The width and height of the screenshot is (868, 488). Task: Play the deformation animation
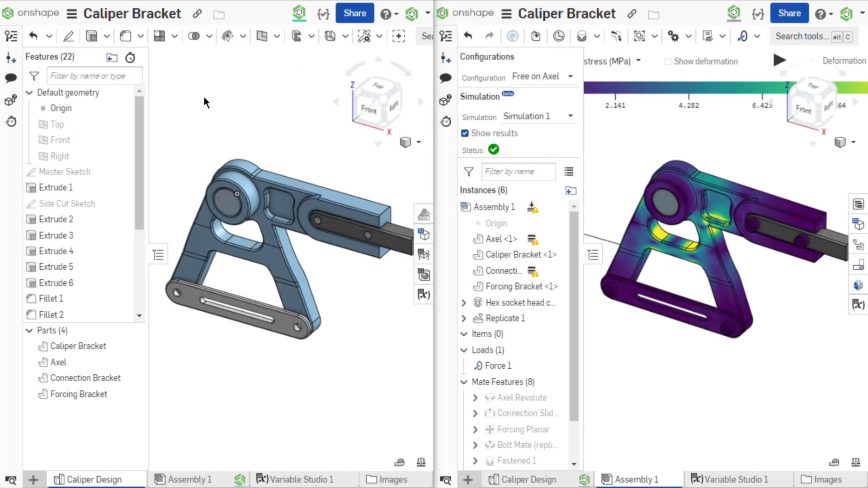(779, 60)
